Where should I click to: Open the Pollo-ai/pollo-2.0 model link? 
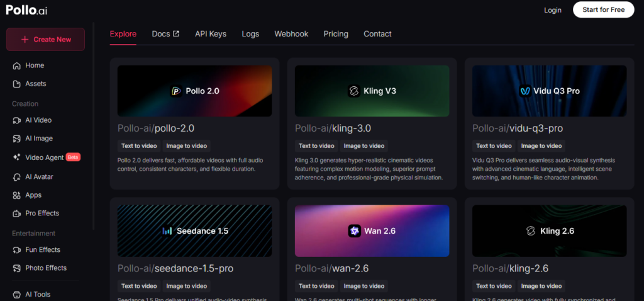[x=156, y=128]
